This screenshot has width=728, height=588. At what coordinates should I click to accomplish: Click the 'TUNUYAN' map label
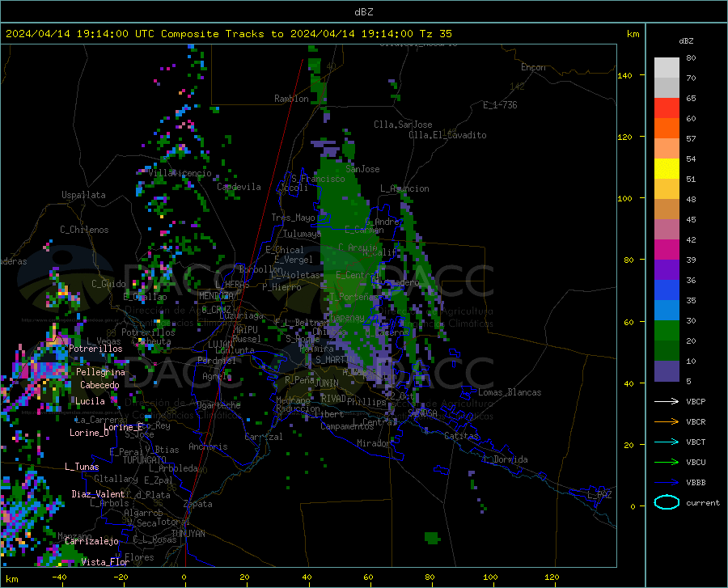(188, 533)
